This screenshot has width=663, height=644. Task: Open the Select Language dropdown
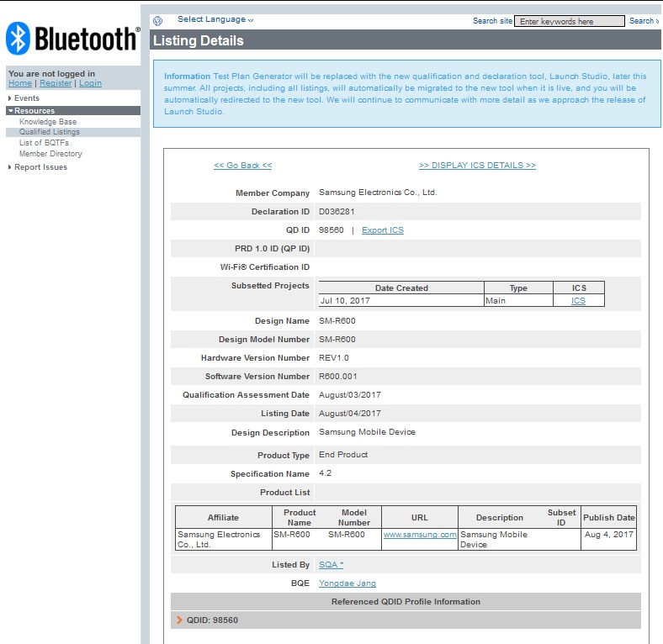click(215, 19)
